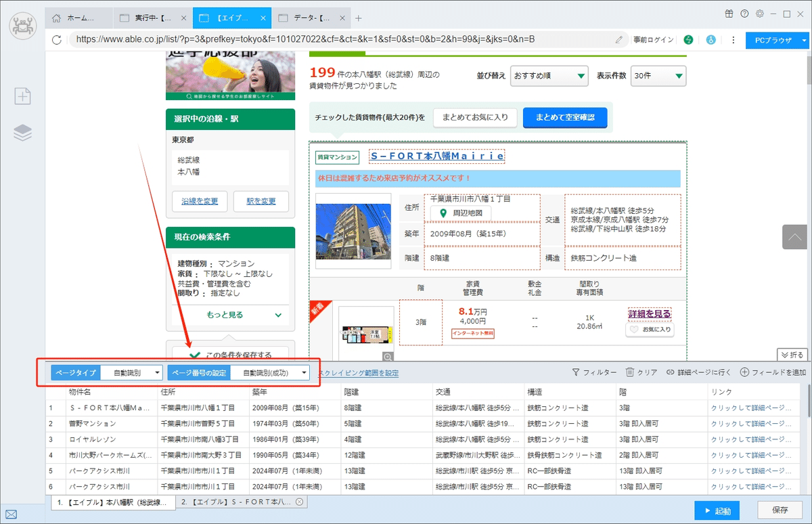Click 詳細ページに行く link icon
The image size is (812, 524).
click(x=670, y=372)
